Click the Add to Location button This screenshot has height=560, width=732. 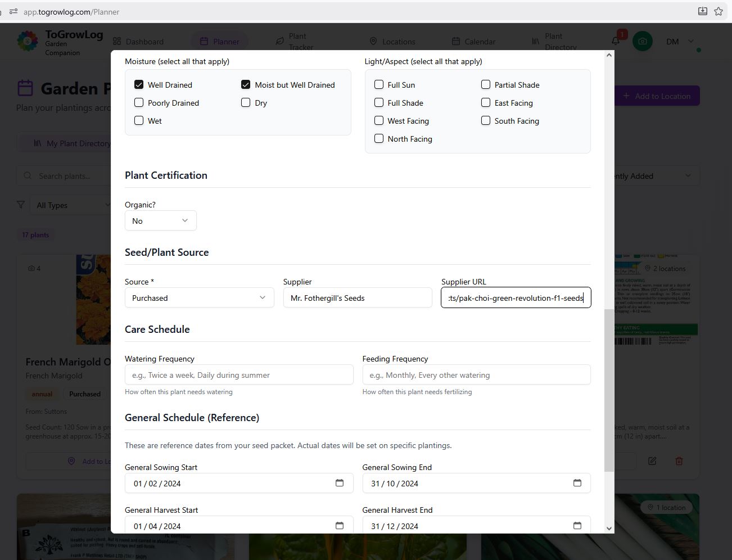656,96
